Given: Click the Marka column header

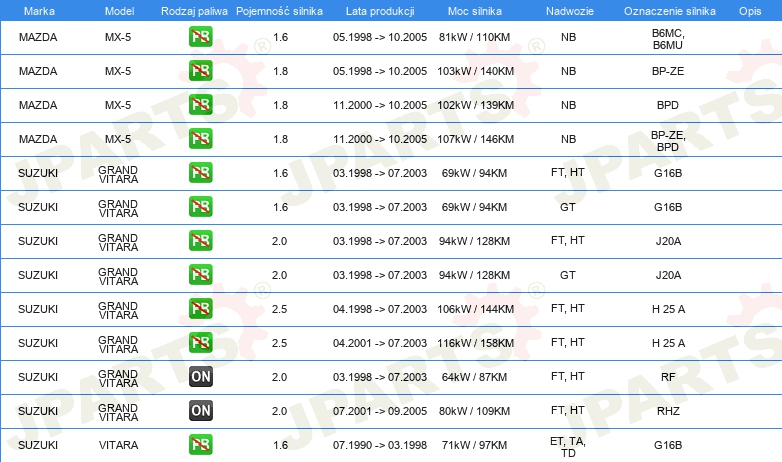Looking at the screenshot, I should pyautogui.click(x=39, y=11).
